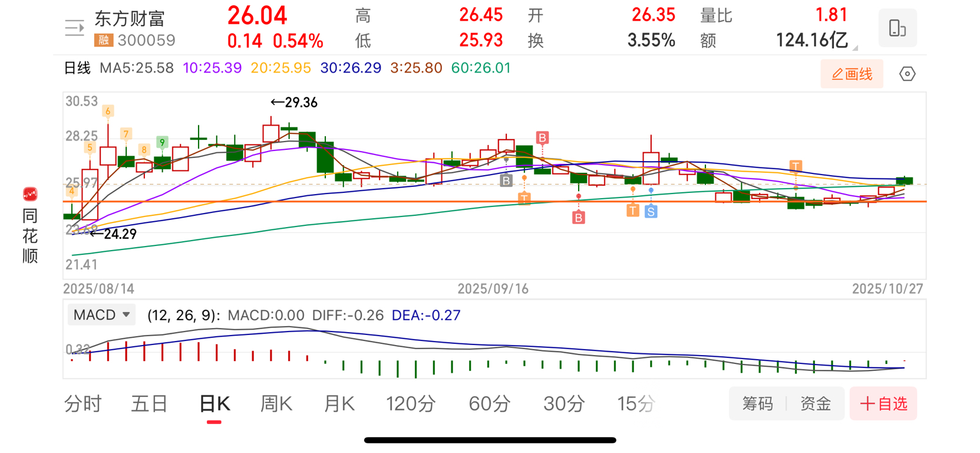The image size is (980, 453).
Task: Tap the 2025/08/14 date label
Action: click(99, 289)
